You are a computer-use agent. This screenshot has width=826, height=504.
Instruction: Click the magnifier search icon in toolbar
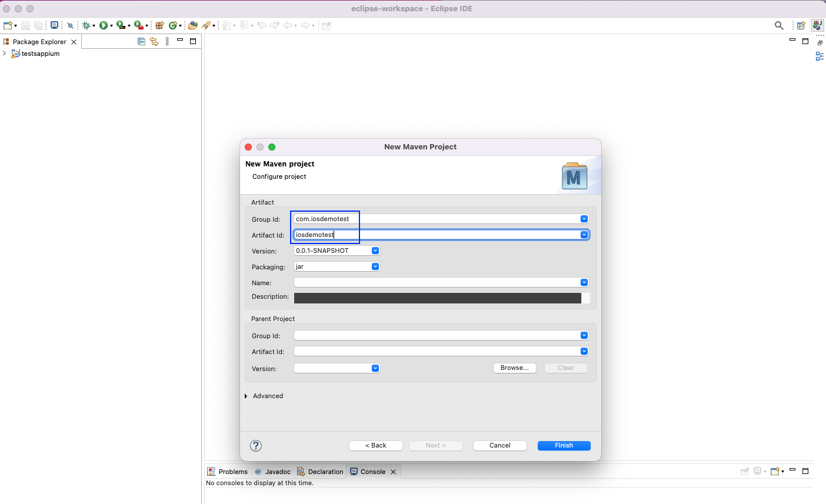click(x=779, y=25)
